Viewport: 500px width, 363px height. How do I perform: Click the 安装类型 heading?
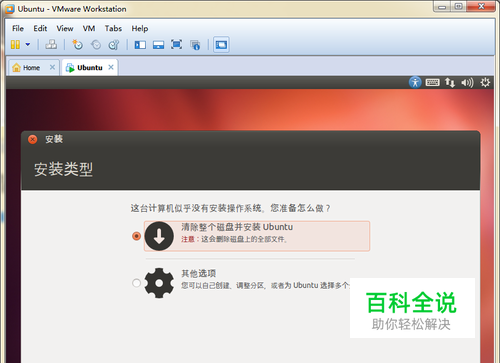pos(63,169)
